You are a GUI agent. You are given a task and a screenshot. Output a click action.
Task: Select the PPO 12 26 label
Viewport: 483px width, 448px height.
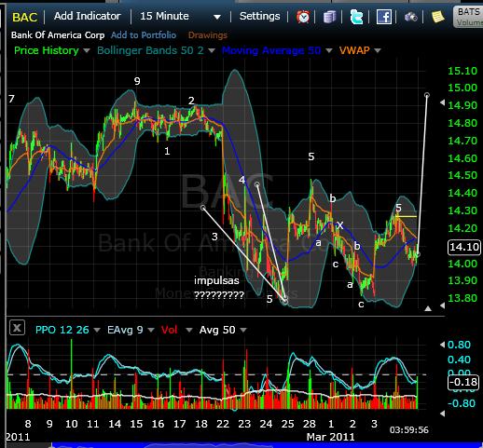62,330
